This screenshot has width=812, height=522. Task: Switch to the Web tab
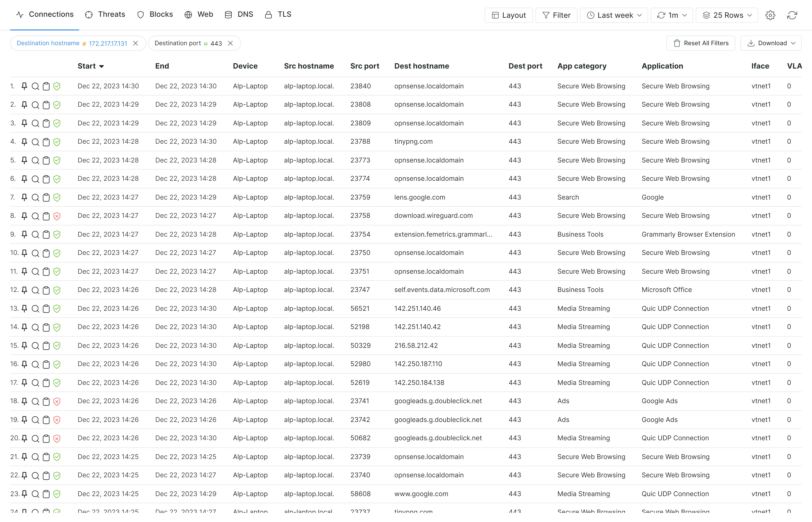199,15
